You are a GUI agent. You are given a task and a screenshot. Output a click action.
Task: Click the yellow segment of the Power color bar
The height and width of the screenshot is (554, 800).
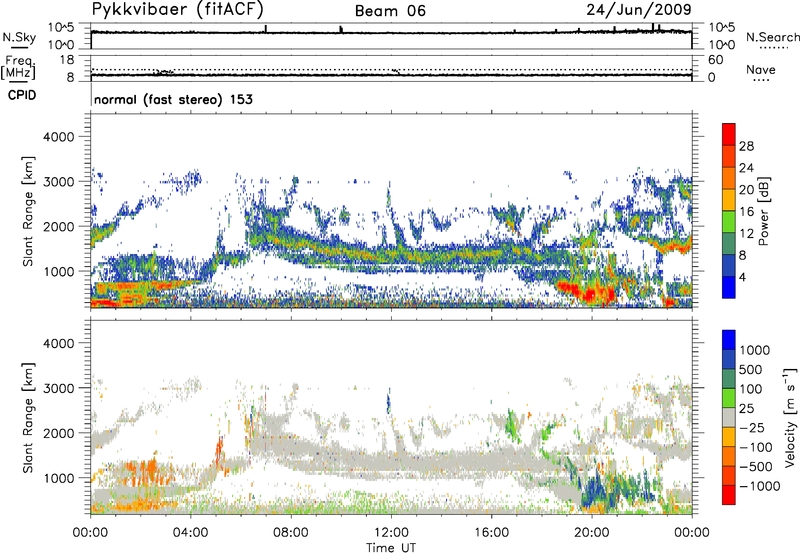click(x=729, y=200)
